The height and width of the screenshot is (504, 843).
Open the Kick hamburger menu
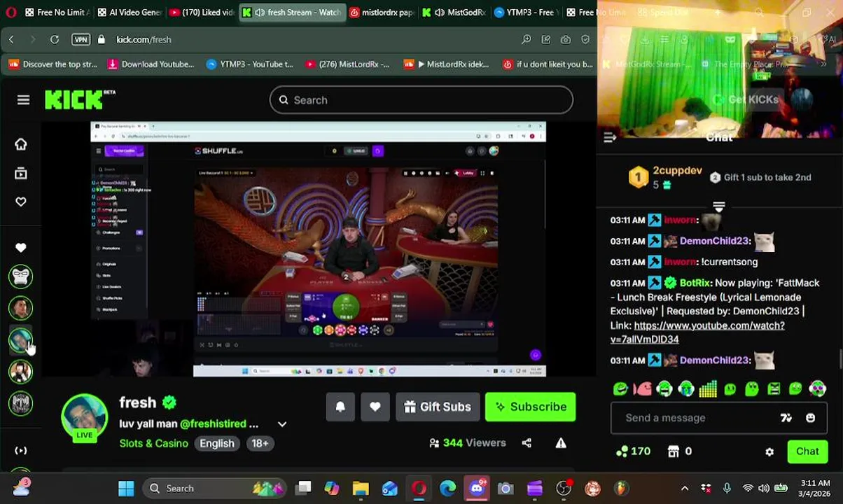(23, 100)
